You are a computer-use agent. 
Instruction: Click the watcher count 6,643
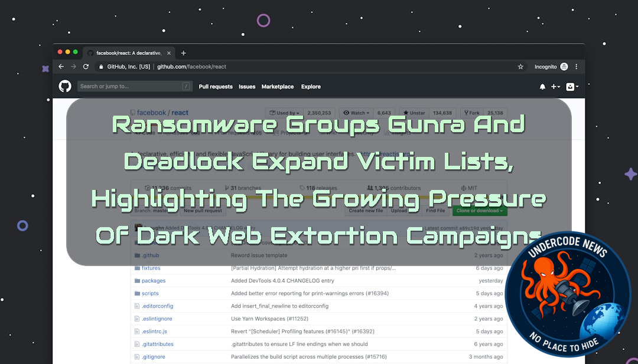[x=384, y=113]
